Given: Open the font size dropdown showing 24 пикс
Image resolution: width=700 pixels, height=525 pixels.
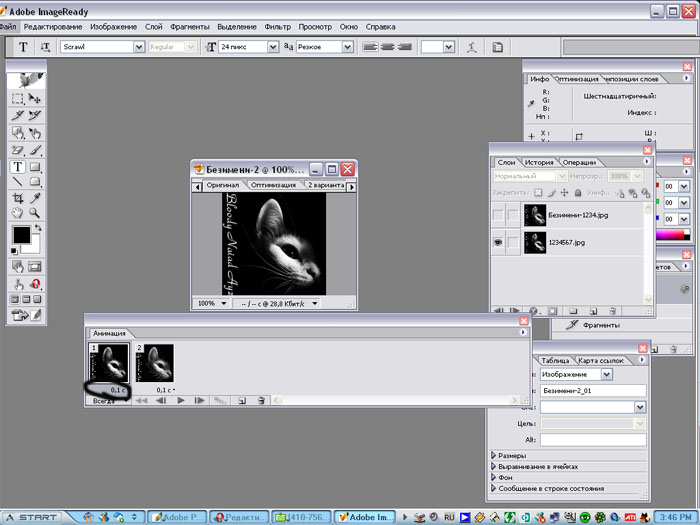Looking at the screenshot, I should point(273,46).
